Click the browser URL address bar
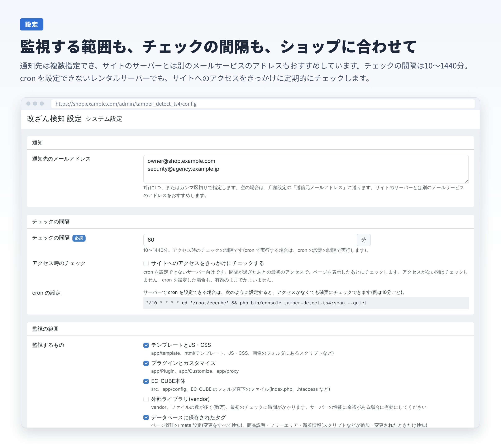Screen dimensions: 501x448 click(x=263, y=104)
